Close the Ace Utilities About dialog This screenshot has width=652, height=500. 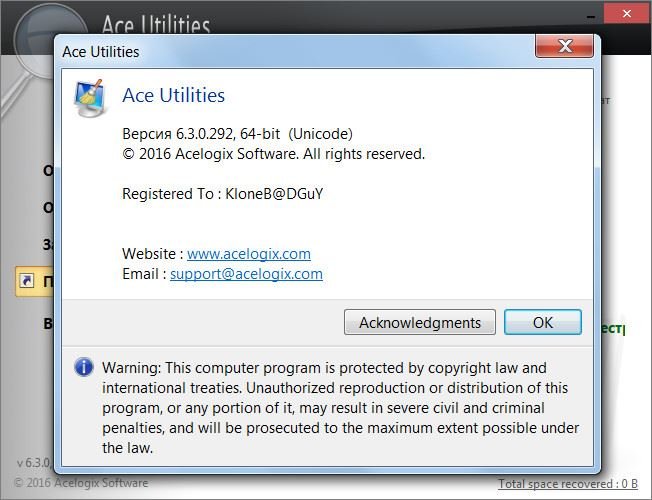(x=564, y=46)
